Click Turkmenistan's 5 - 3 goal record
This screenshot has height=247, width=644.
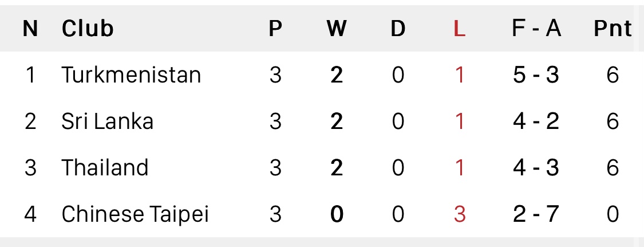click(x=536, y=75)
